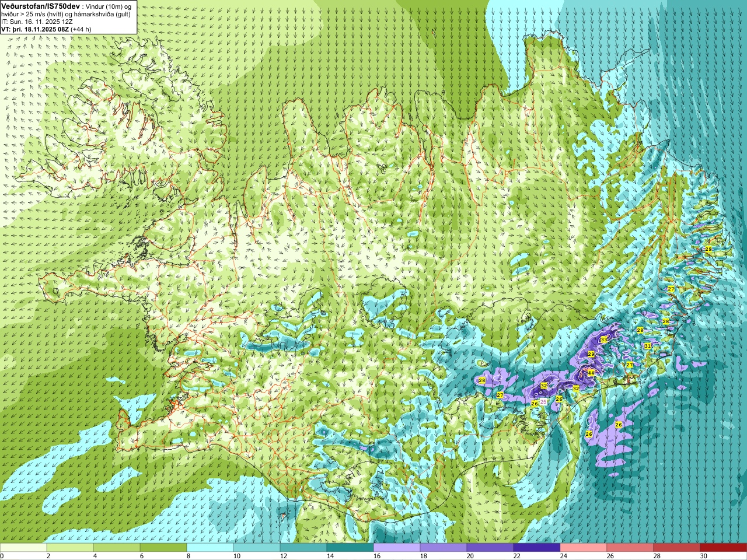The width and height of the screenshot is (747, 560).
Task: Select the 22–24 m/s dark indigo color swatch
Action: pos(537,548)
